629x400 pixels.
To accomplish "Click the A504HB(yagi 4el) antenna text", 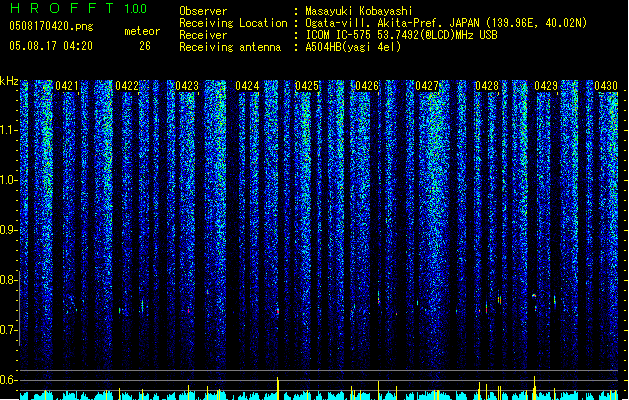I will [x=353, y=47].
